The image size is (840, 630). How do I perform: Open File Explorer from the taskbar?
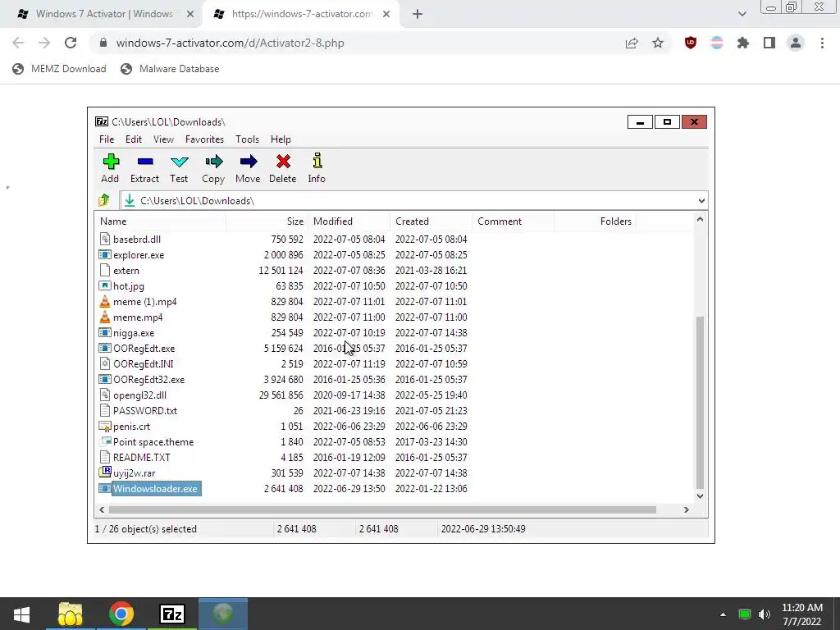[71, 614]
